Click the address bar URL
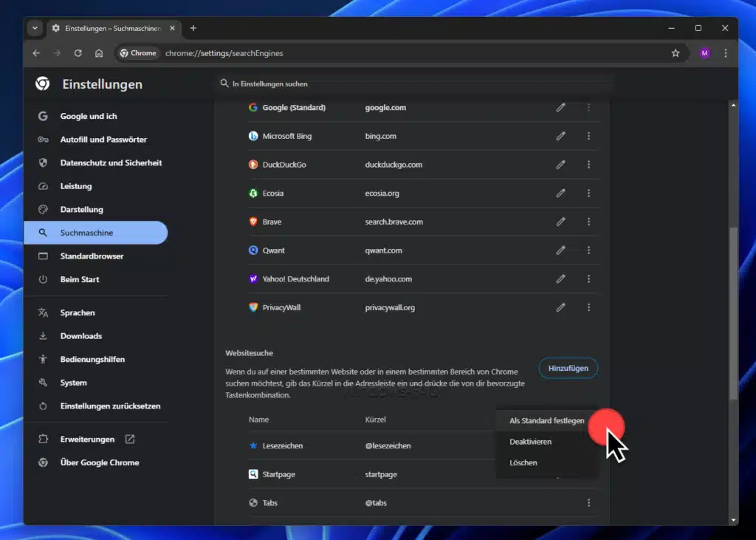The image size is (756, 540). tap(224, 53)
